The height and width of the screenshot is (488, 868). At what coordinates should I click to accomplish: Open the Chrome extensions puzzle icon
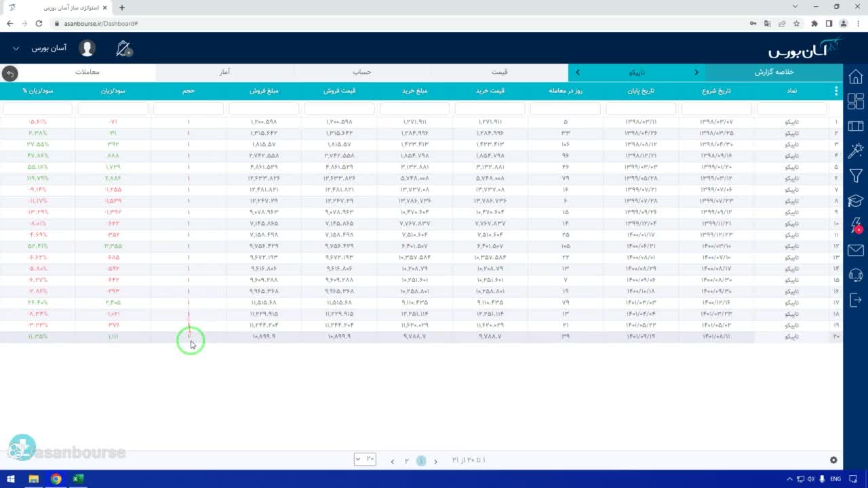pyautogui.click(x=814, y=24)
